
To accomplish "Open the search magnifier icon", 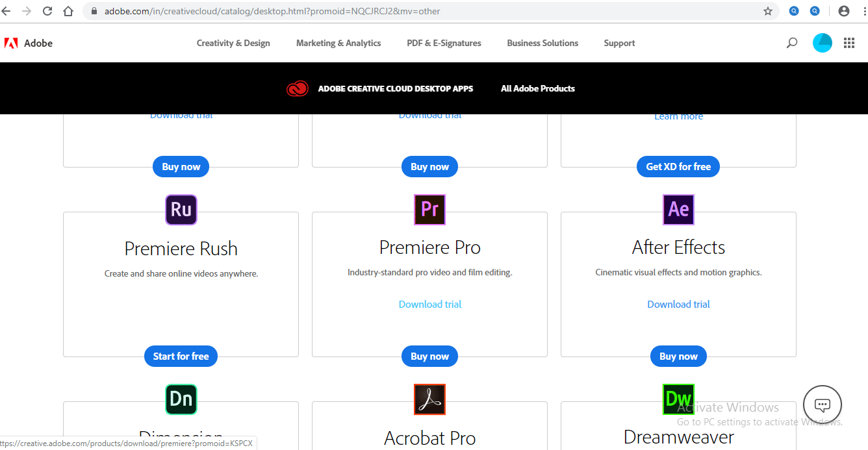I will click(792, 44).
